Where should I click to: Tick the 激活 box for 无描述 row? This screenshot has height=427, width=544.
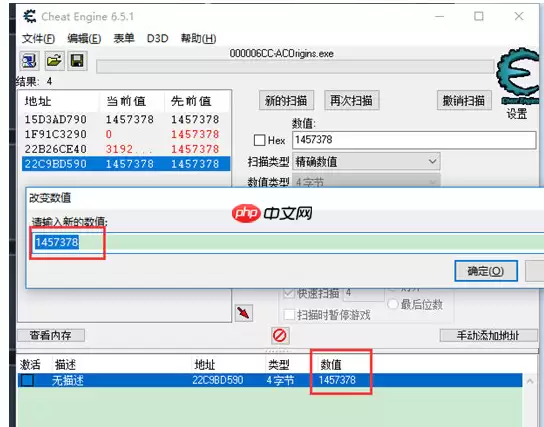pyautogui.click(x=27, y=380)
